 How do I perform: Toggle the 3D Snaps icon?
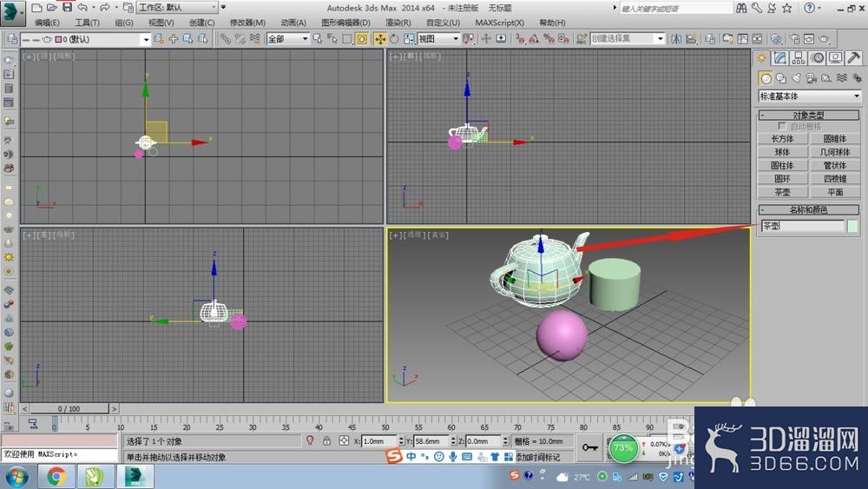coord(520,39)
